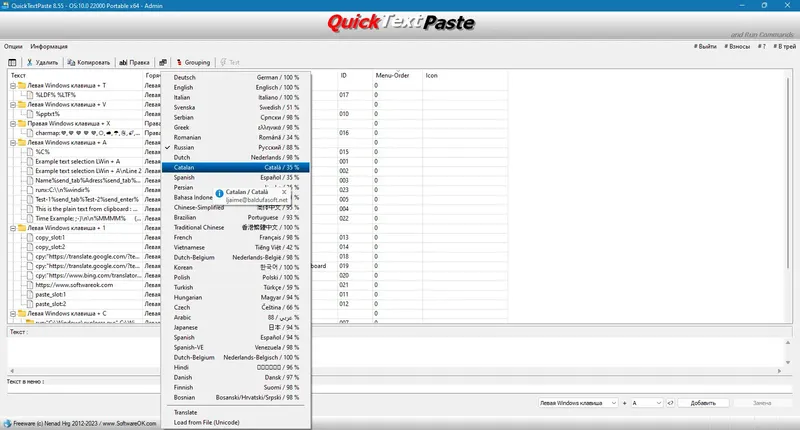Click the text area scroll-down arrow
The image size is (800, 430).
point(788,363)
